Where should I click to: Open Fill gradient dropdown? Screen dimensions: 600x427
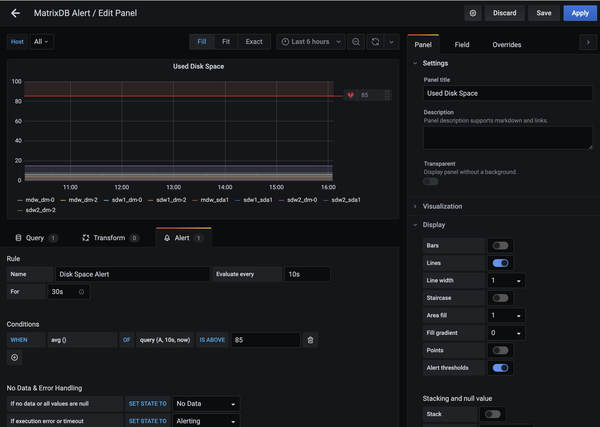506,333
